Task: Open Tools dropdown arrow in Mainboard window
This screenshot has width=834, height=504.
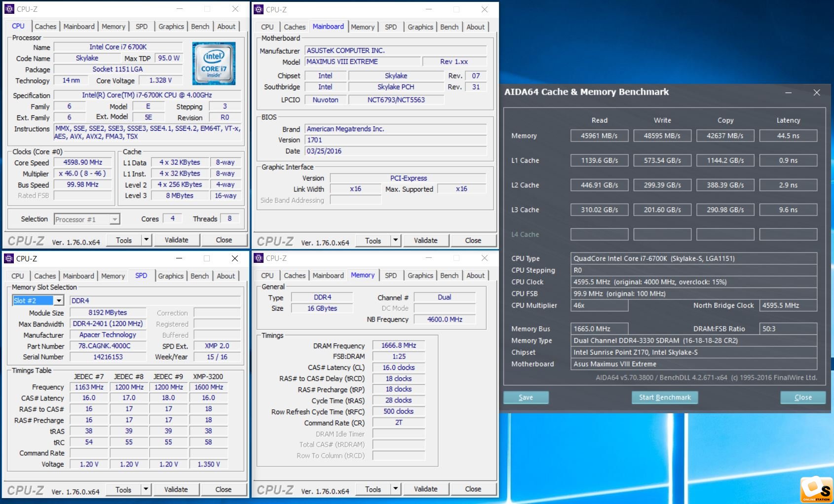Action: (395, 241)
